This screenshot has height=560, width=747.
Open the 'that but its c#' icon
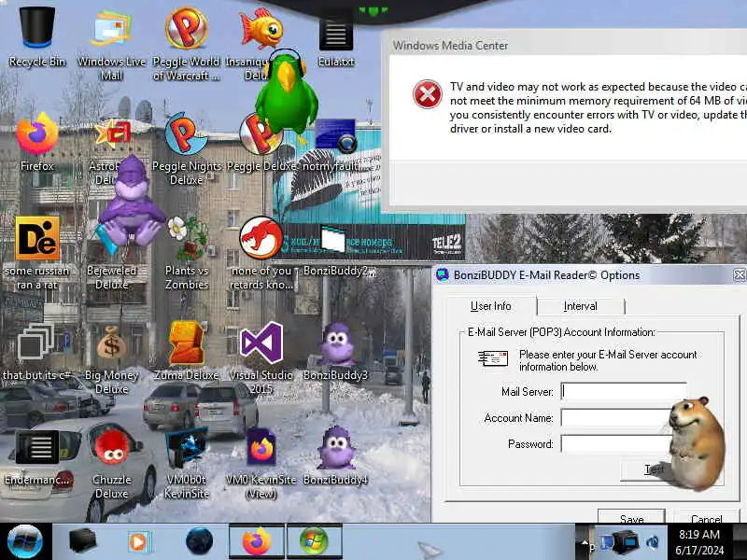(x=37, y=353)
